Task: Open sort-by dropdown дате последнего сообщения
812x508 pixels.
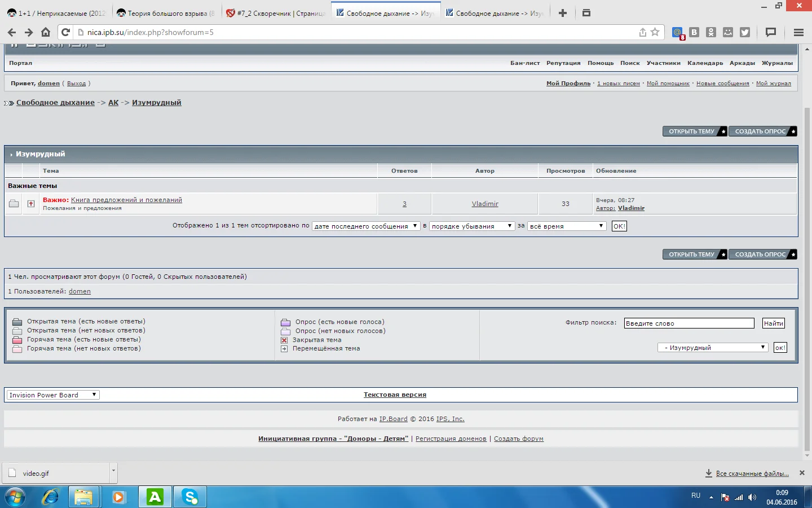Action: tap(366, 226)
